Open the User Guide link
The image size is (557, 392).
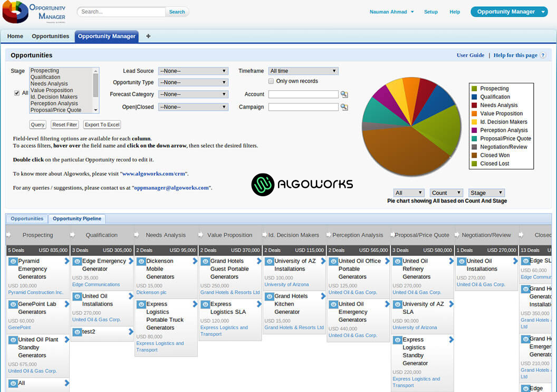click(x=470, y=55)
